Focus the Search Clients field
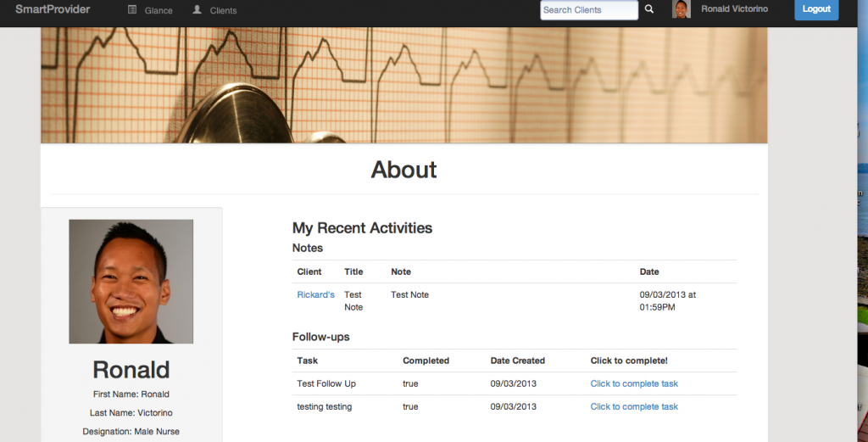The width and height of the screenshot is (868, 442). 589,10
